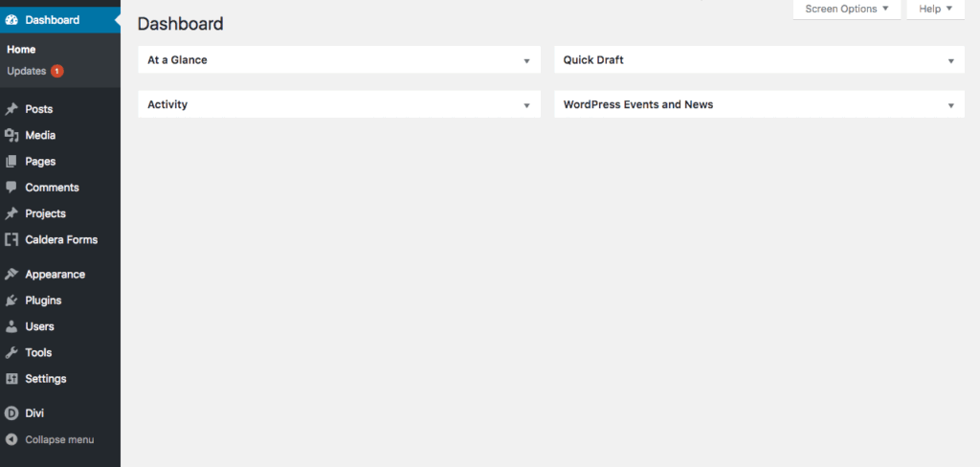Screen dimensions: 980x467
Task: Click the Projects pushpin icon
Action: pos(11,213)
